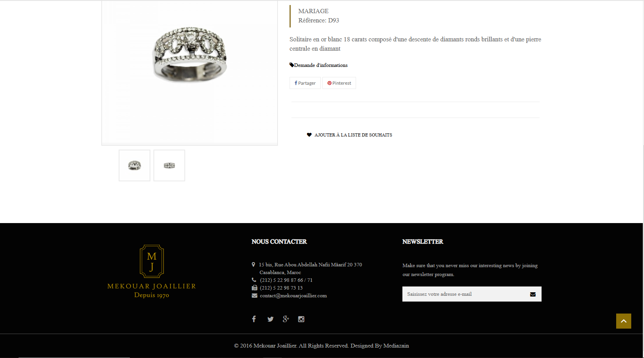Open contact@mekouarjoaillier.com email link
Viewport: 644px width, 358px height.
pos(293,296)
